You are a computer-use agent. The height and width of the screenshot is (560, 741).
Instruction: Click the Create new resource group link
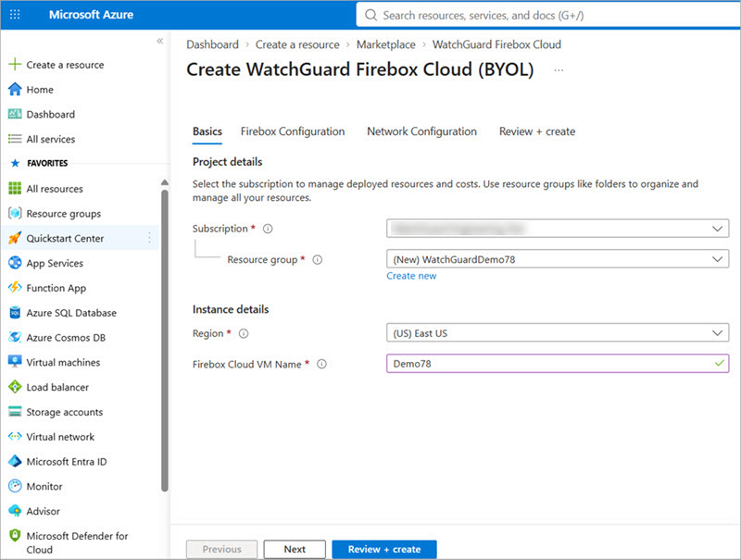coord(411,276)
